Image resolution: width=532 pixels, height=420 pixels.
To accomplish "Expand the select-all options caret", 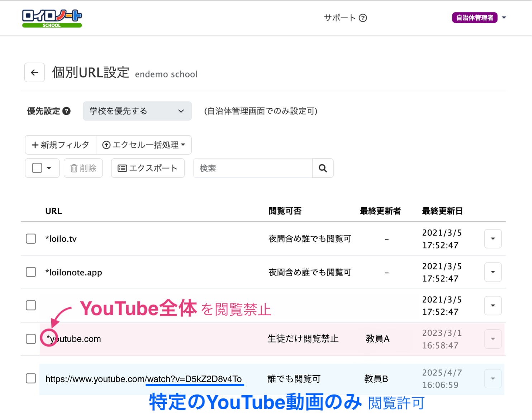I will point(49,168).
